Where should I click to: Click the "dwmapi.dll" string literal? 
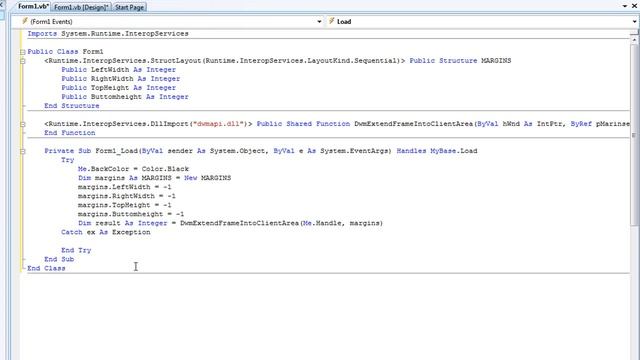tap(218, 124)
